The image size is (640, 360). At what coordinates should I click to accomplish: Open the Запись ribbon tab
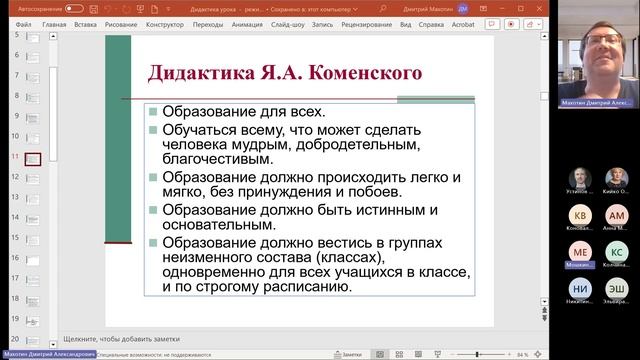[x=322, y=24]
